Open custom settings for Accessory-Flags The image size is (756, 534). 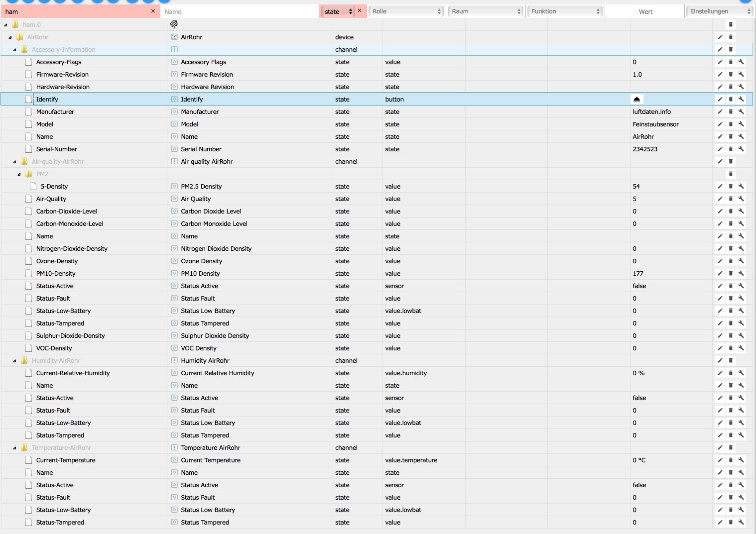click(x=741, y=62)
